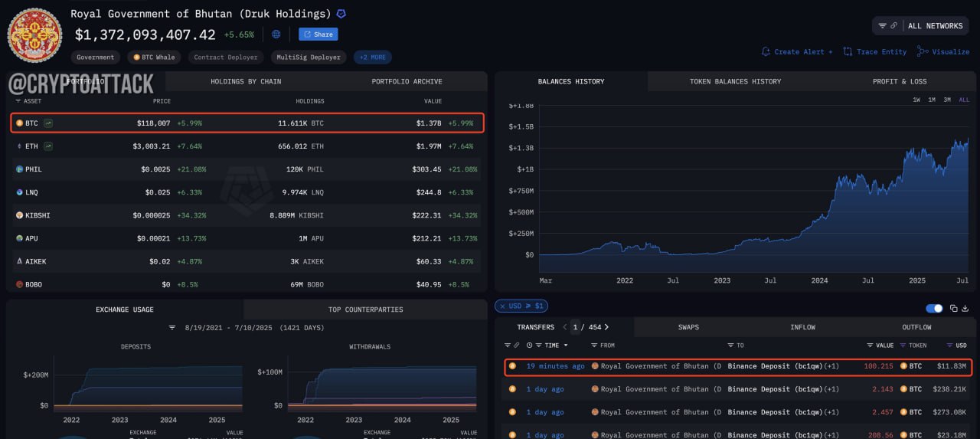The image size is (980, 439).
Task: Open BTC price chart icon in portfolio row
Action: (48, 123)
